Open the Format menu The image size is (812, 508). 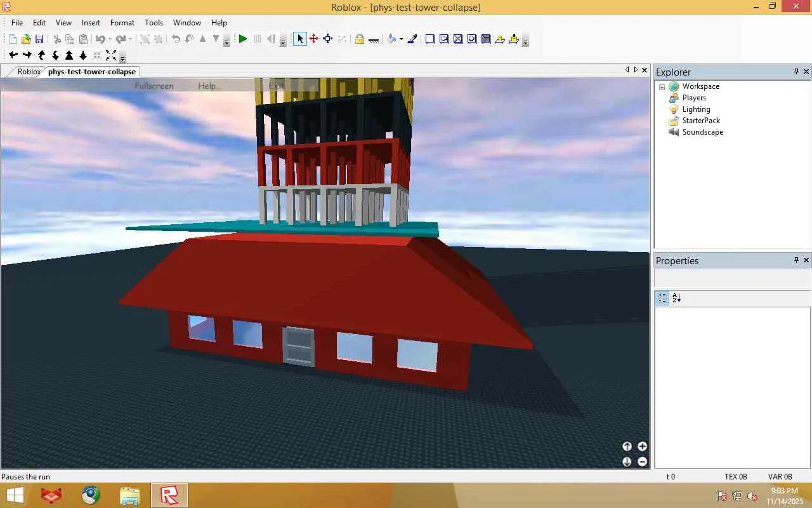122,23
